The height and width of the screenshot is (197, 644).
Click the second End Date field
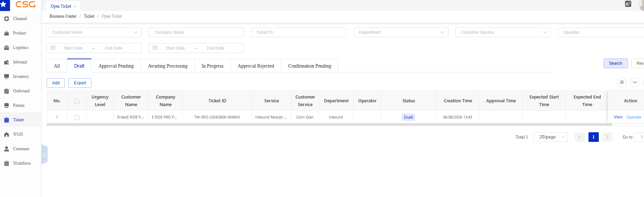[x=216, y=48]
